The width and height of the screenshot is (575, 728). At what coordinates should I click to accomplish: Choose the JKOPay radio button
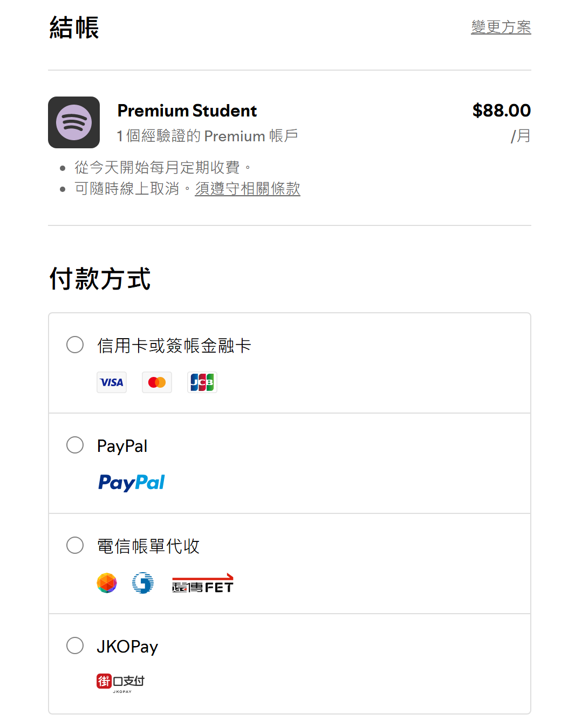[75, 645]
